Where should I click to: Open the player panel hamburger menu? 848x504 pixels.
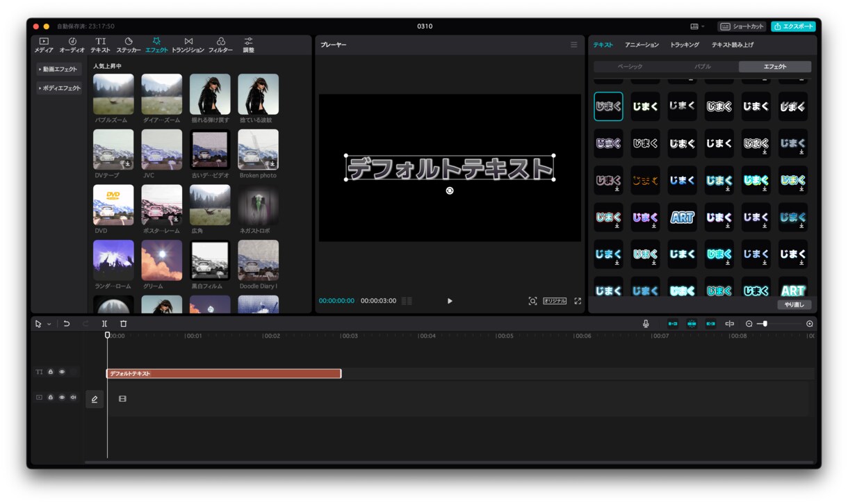(x=573, y=44)
